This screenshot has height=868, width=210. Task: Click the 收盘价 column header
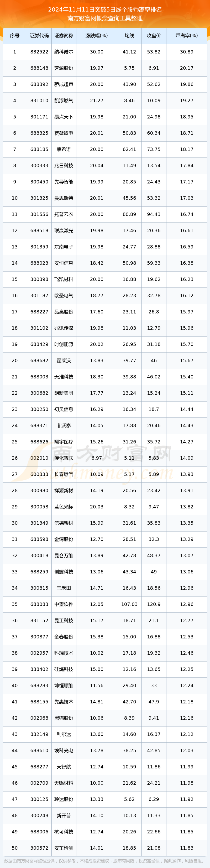tap(154, 35)
